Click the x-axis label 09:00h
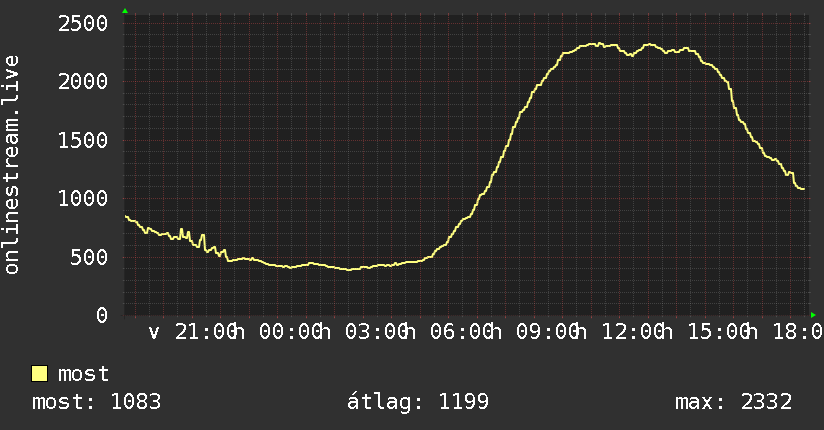The width and height of the screenshot is (824, 430). click(x=552, y=332)
